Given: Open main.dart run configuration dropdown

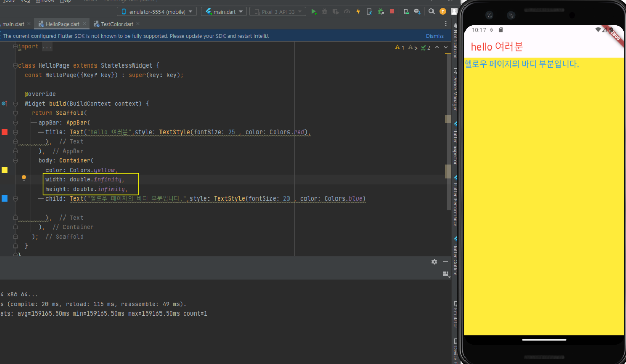Looking at the screenshot, I should 223,11.
